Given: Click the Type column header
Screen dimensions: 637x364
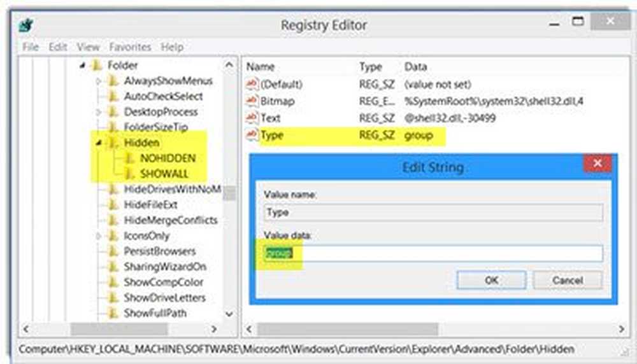Looking at the screenshot, I should 371,67.
